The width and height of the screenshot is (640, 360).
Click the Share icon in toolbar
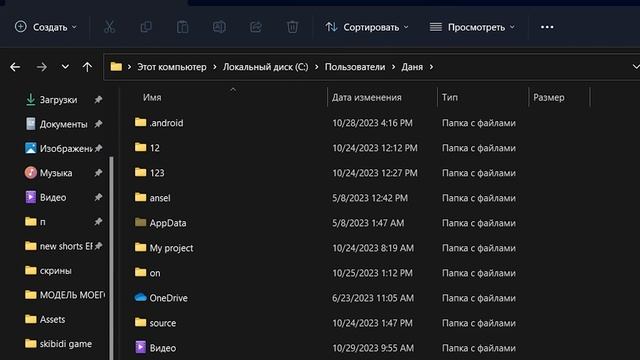(x=256, y=27)
